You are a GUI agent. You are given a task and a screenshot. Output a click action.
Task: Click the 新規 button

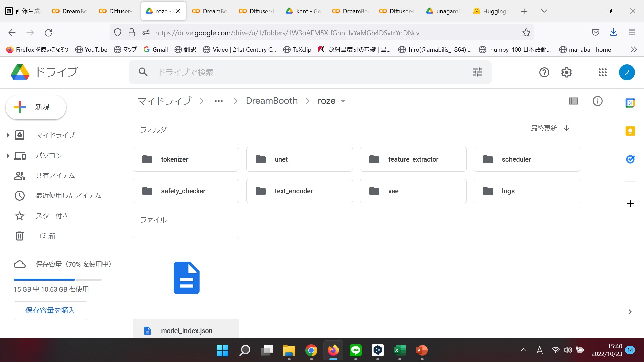[x=36, y=107]
